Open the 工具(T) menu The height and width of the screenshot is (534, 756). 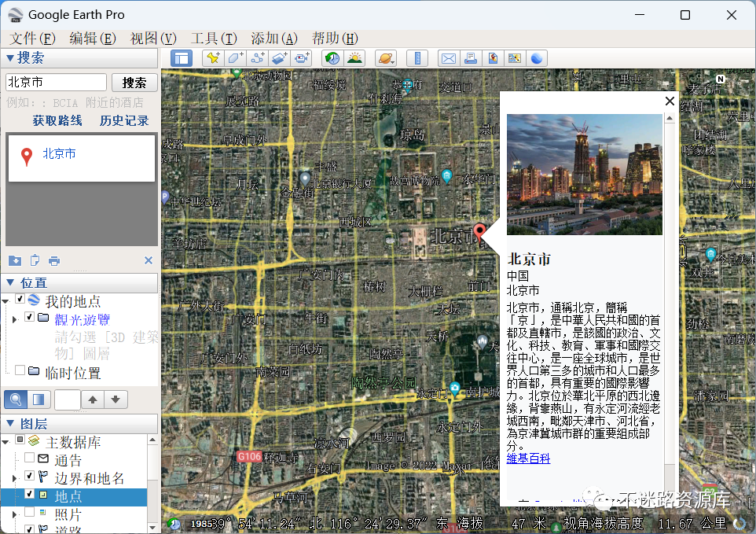coord(214,38)
